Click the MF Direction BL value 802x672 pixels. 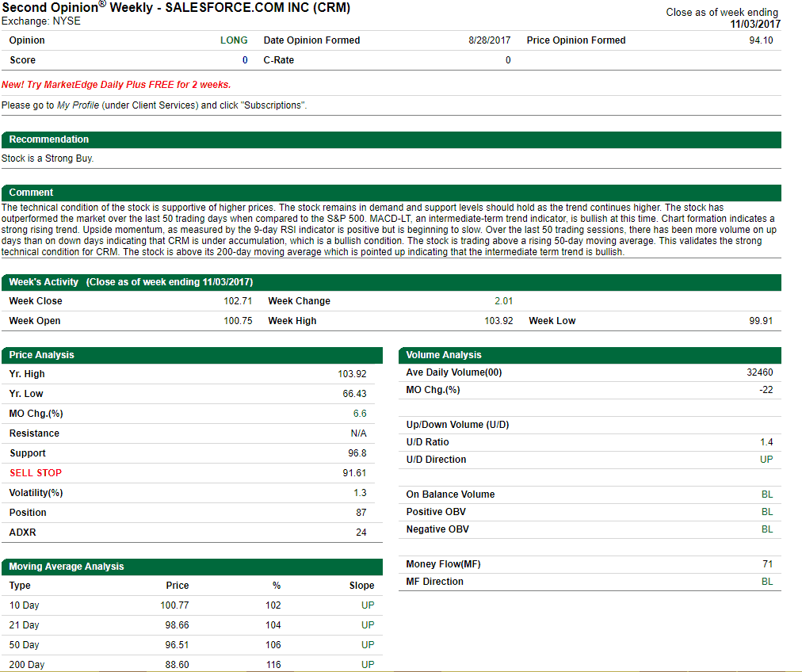(x=766, y=582)
